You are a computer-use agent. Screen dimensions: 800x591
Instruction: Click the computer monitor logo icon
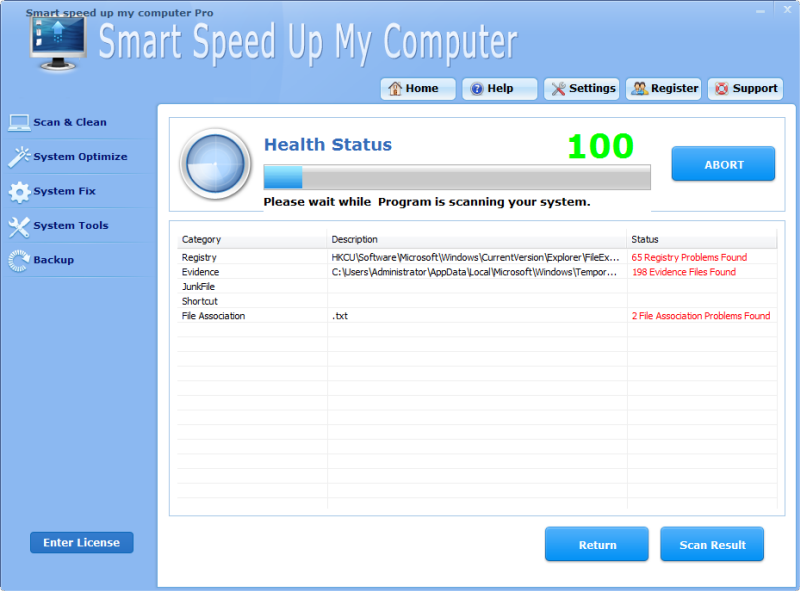tap(58, 43)
